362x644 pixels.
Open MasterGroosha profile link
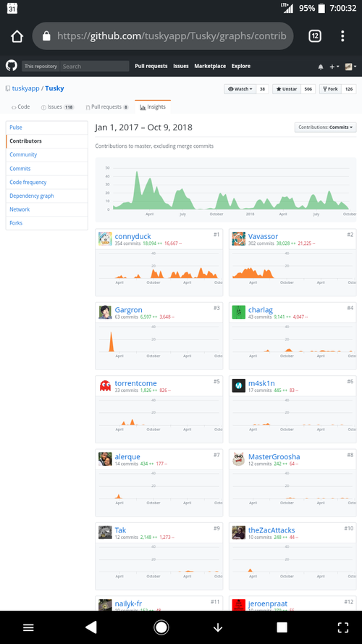click(274, 456)
